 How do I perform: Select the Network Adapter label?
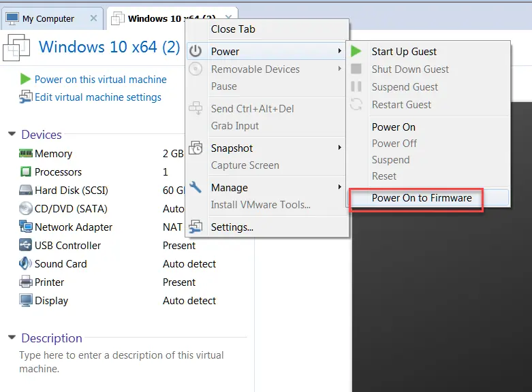tap(74, 227)
